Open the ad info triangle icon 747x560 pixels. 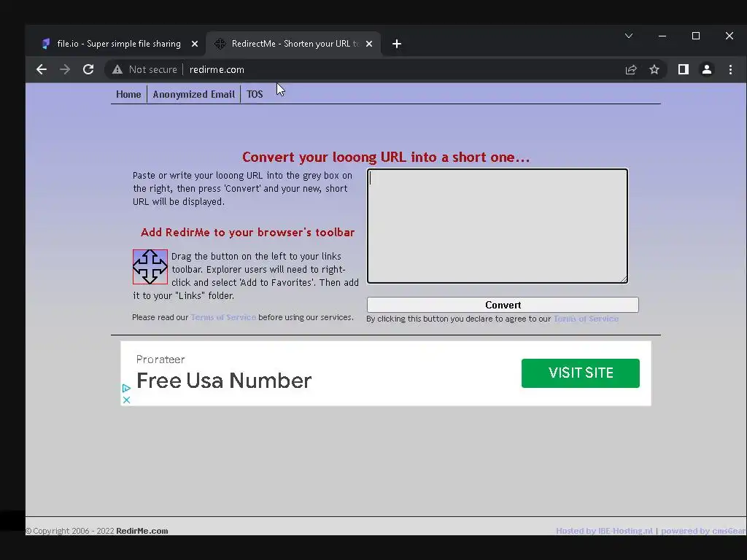pos(126,388)
